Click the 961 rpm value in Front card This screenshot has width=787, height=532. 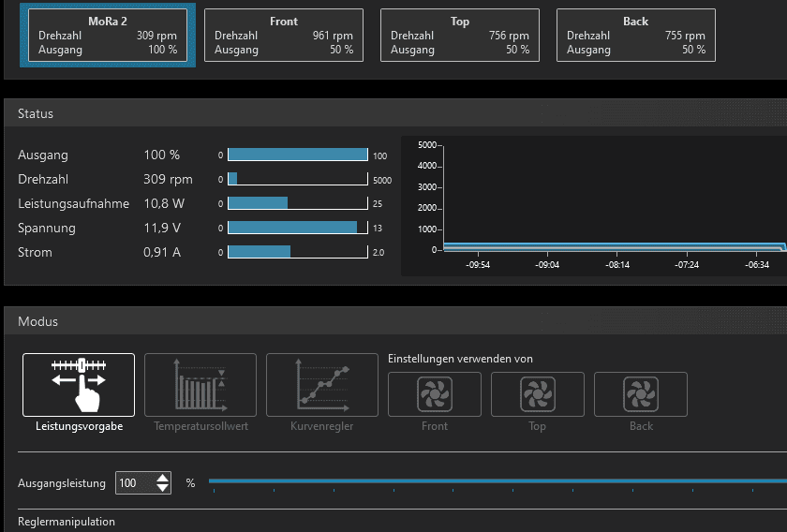(x=333, y=36)
